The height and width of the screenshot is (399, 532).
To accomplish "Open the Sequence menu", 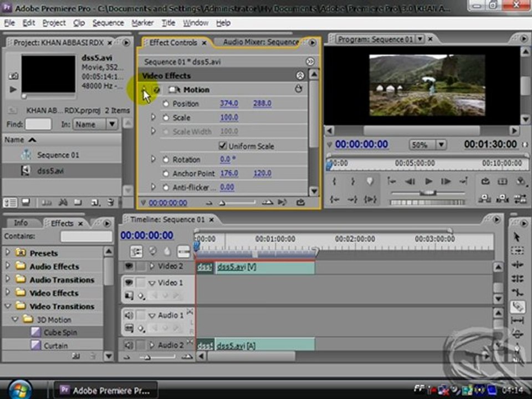I will pyautogui.click(x=108, y=23).
